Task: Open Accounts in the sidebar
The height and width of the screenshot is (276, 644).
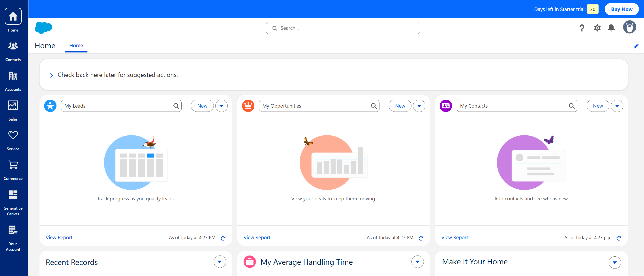Action: 13,81
